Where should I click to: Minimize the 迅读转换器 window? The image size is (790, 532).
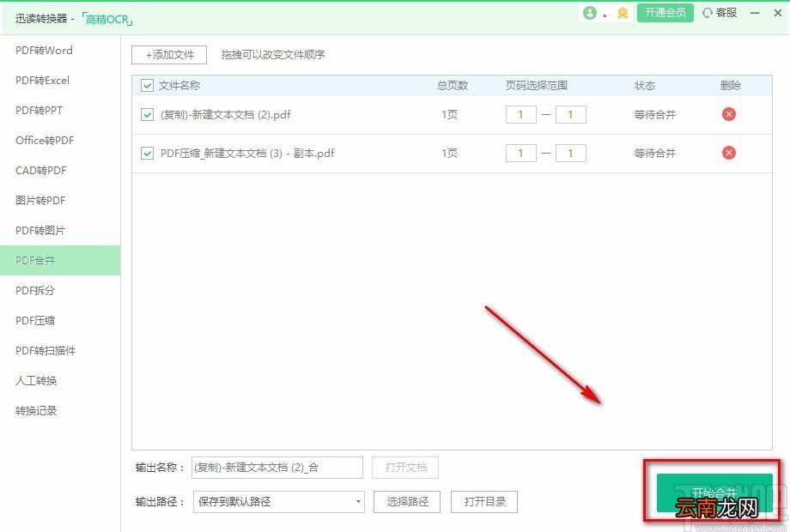click(755, 13)
